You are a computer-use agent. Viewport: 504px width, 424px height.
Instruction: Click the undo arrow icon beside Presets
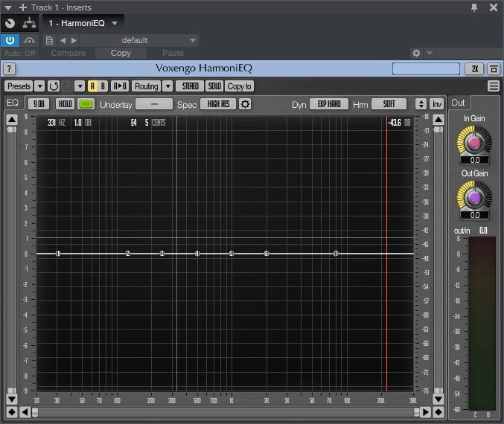(x=54, y=86)
